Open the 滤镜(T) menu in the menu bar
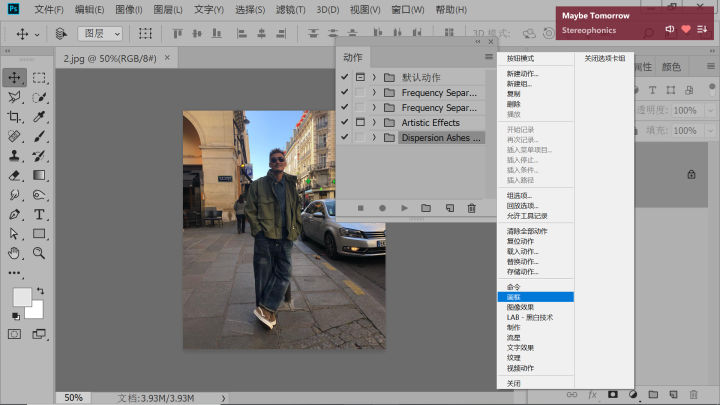 coord(290,9)
